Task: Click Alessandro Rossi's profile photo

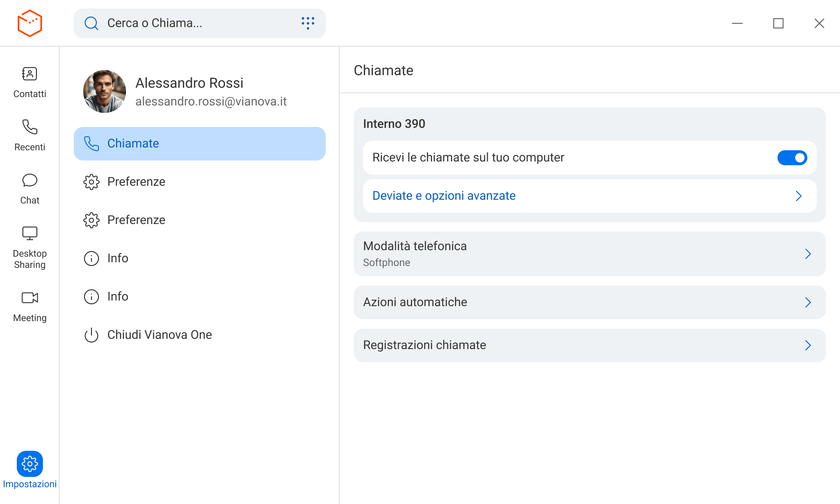Action: pyautogui.click(x=105, y=91)
